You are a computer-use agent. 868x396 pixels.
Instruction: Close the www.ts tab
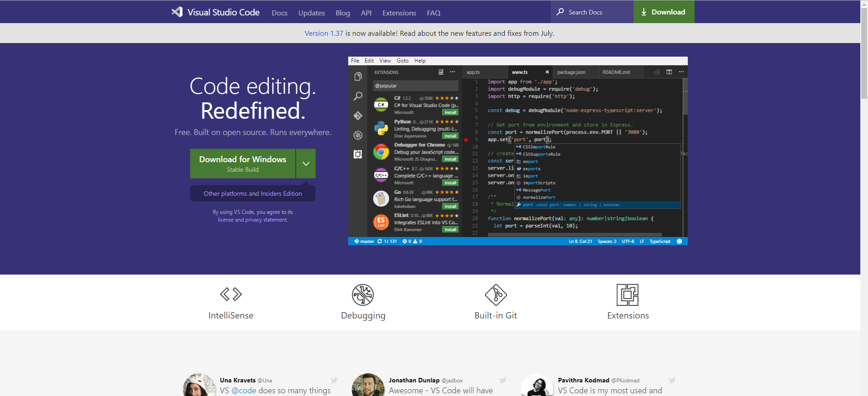point(547,72)
